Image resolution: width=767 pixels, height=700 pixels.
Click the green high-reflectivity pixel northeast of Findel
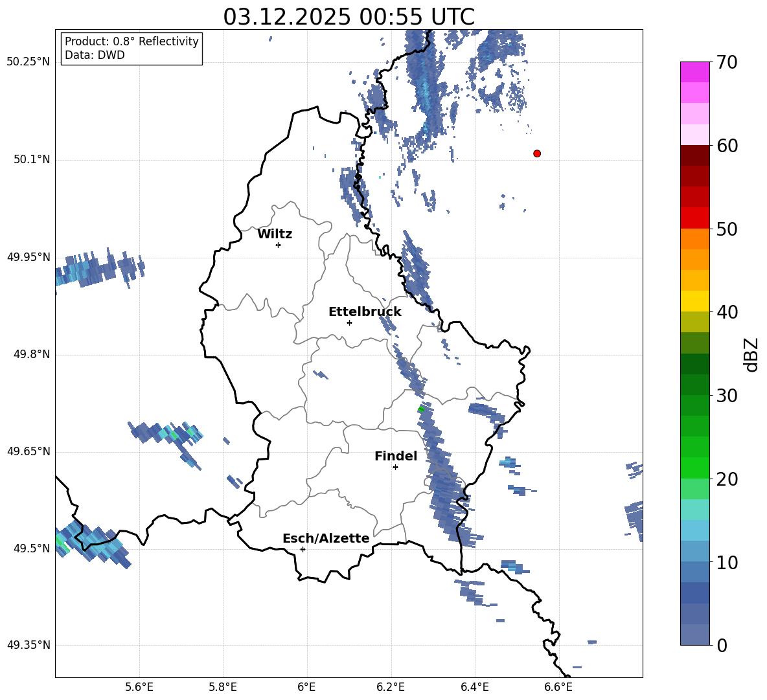420,409
